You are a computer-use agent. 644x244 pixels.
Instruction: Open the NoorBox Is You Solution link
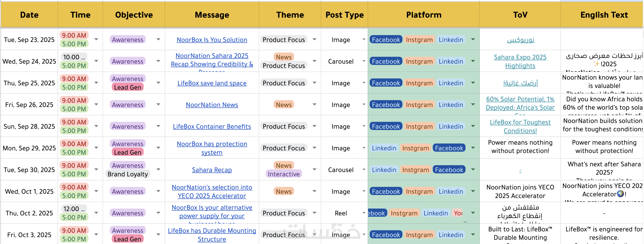212,40
